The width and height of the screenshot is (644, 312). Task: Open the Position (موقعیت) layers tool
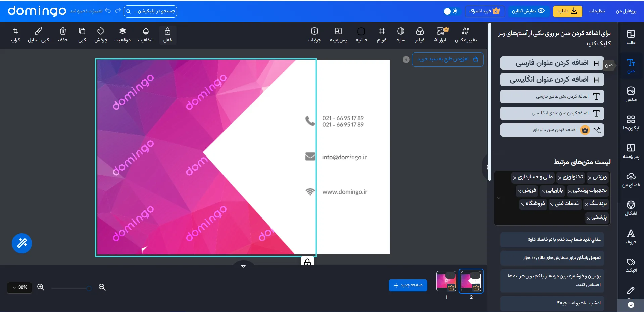pyautogui.click(x=122, y=35)
